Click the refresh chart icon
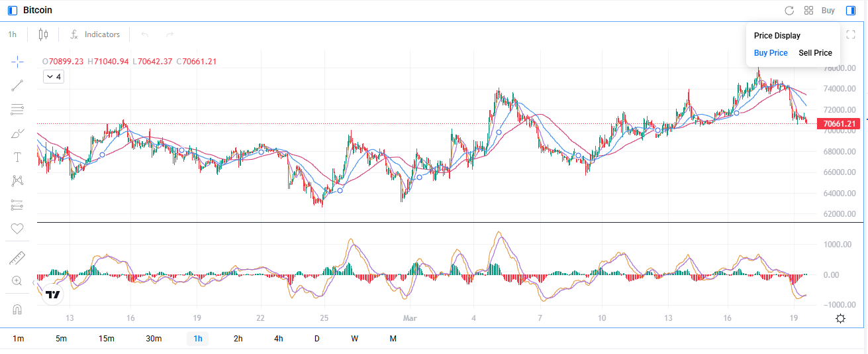This screenshot has width=868, height=354. tap(789, 11)
